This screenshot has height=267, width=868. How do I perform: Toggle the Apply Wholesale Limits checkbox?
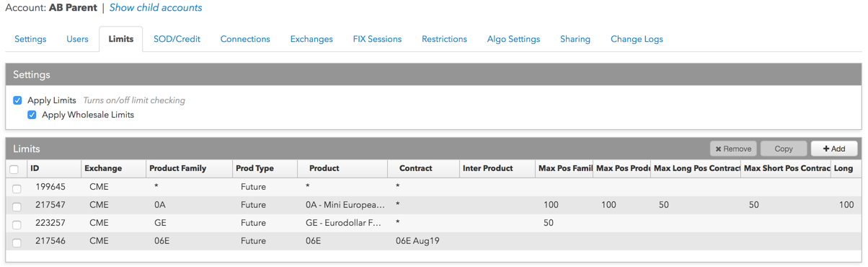click(32, 115)
